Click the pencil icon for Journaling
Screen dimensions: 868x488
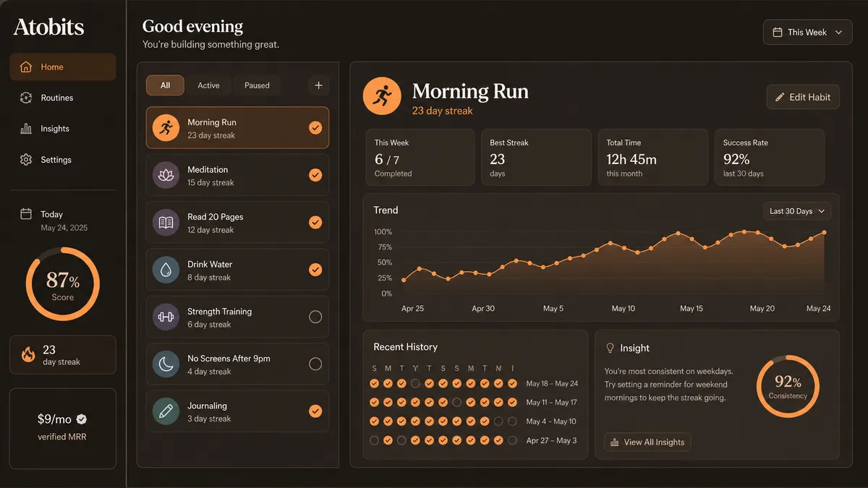(166, 411)
